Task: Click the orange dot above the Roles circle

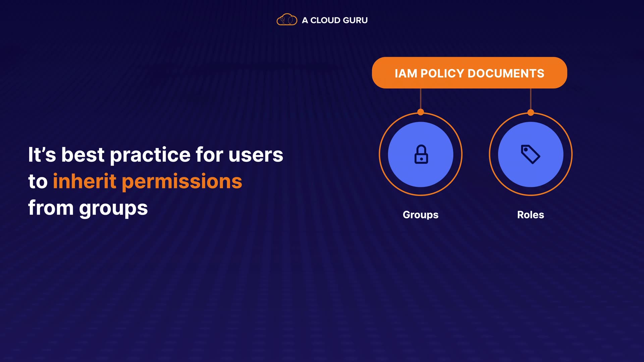Action: (x=531, y=112)
